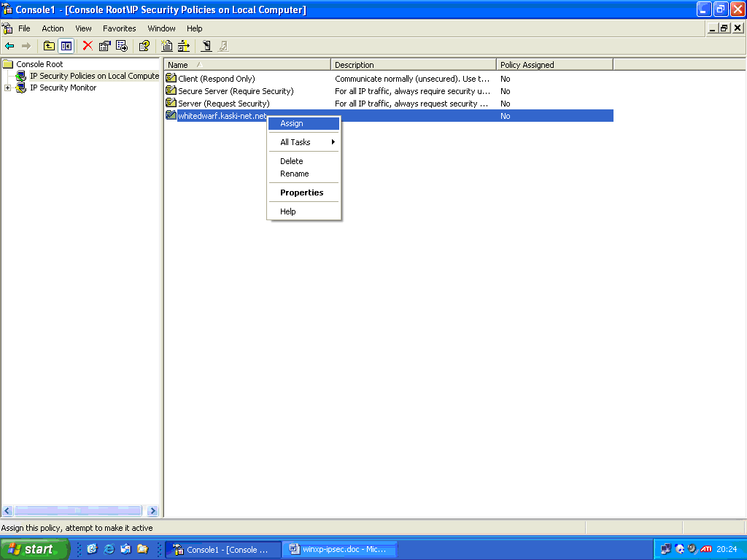
Task: Switch to winxp-ipsec.doc Word taskbar button
Action: [340, 550]
